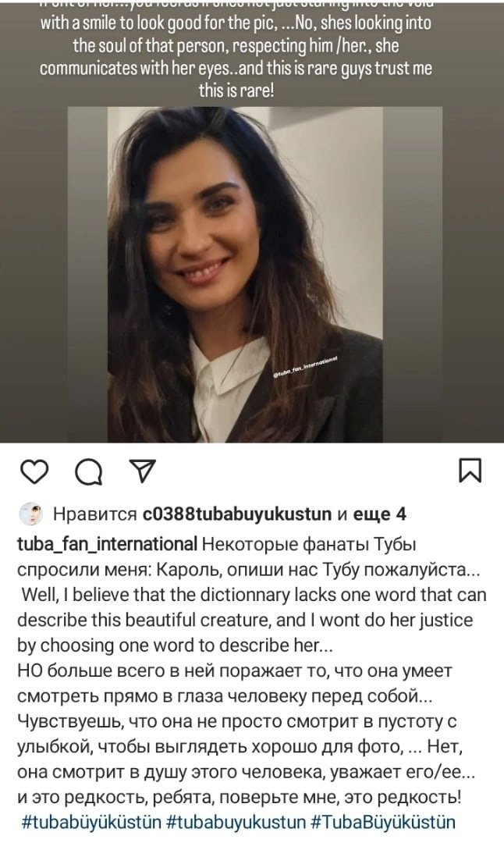This screenshot has height=843, width=504.
Task: Open #tubabüyüküstün hashtag
Action: pyautogui.click(x=91, y=822)
